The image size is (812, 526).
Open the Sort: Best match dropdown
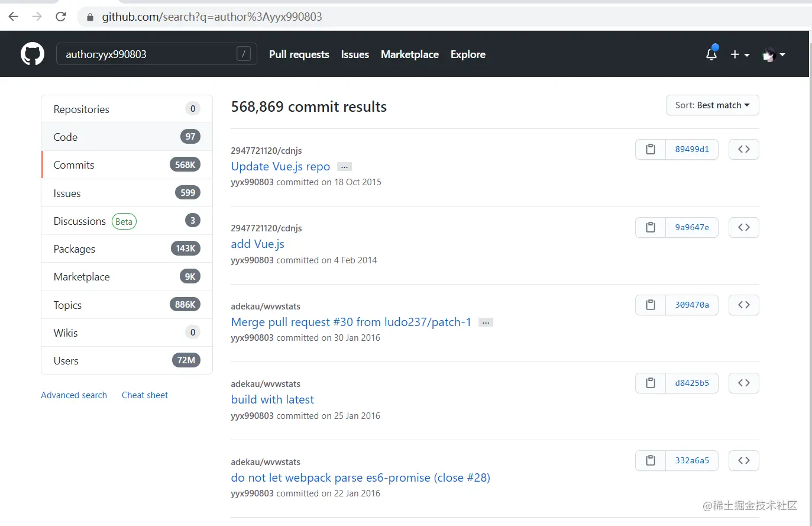(x=712, y=105)
